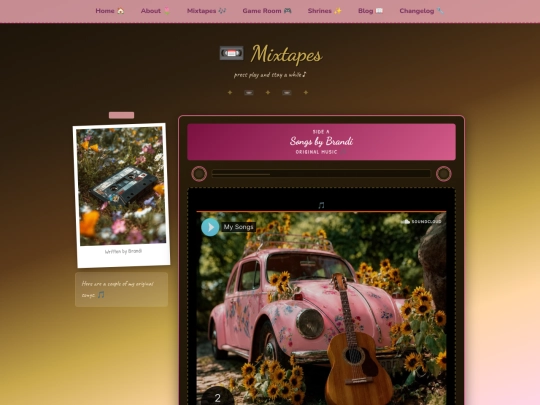
Task: Click the 'press play and stay a while' tagline
Action: (270, 74)
